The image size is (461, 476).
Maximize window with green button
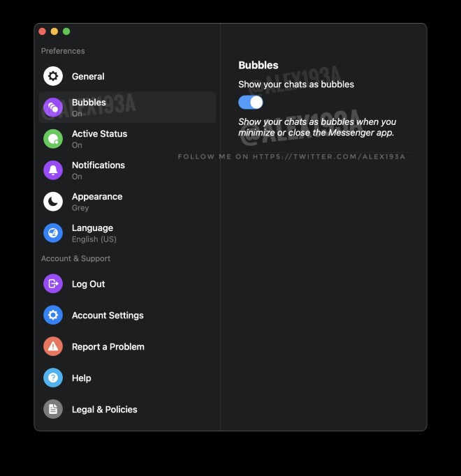(66, 31)
